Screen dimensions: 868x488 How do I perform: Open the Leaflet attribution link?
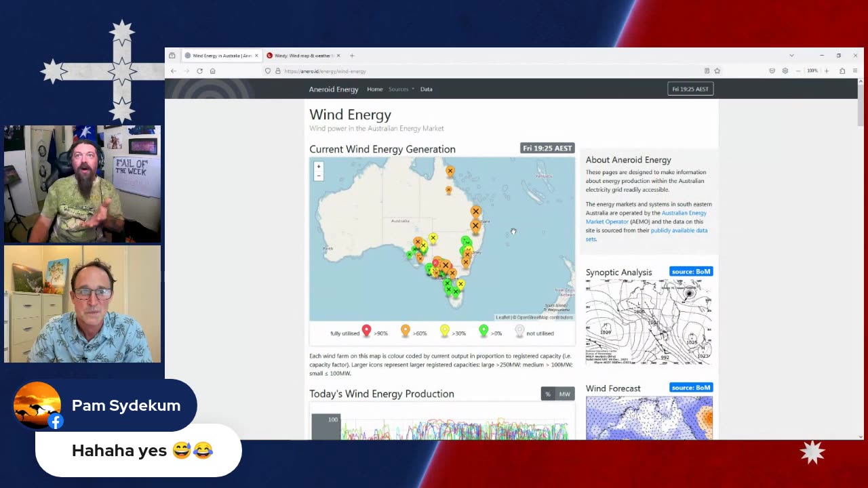(502, 317)
